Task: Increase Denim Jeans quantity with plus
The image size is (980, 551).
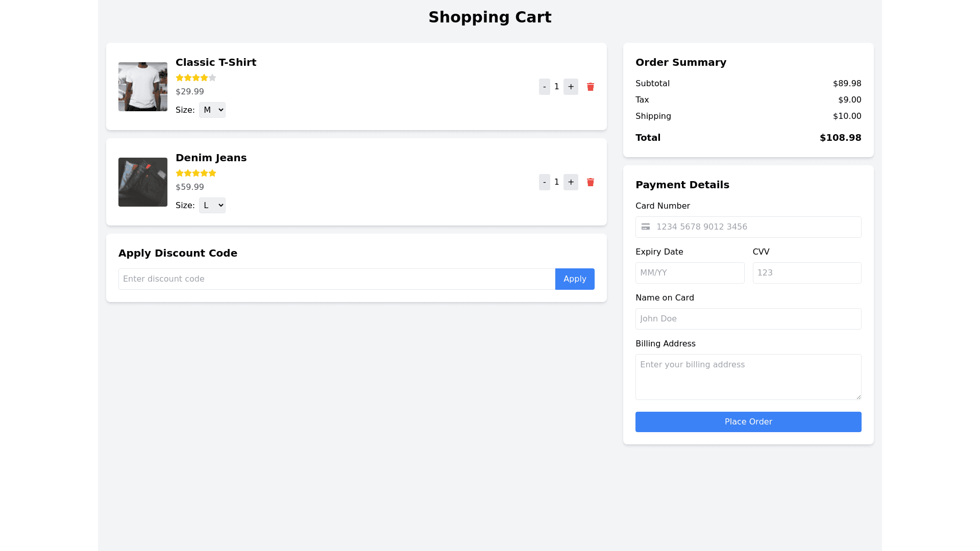Action: [x=571, y=182]
